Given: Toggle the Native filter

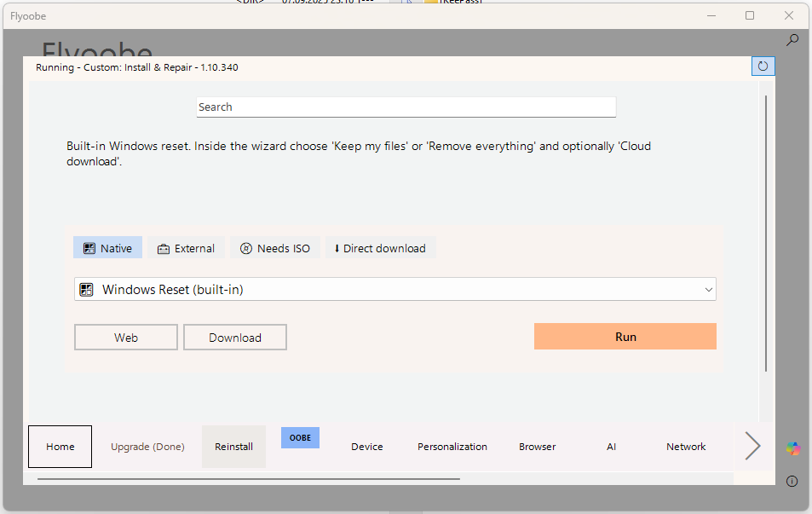Looking at the screenshot, I should coord(107,248).
